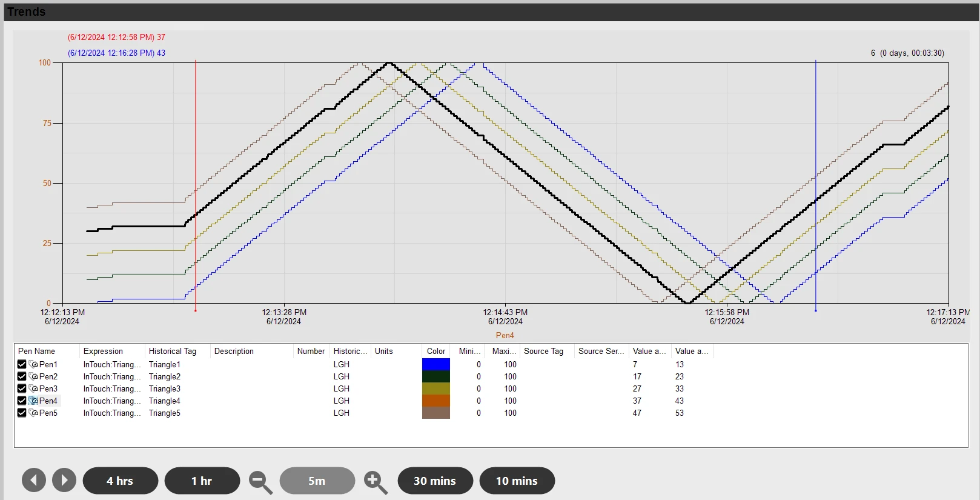Click the Number column header
This screenshot has width=980, height=500.
pyautogui.click(x=311, y=351)
